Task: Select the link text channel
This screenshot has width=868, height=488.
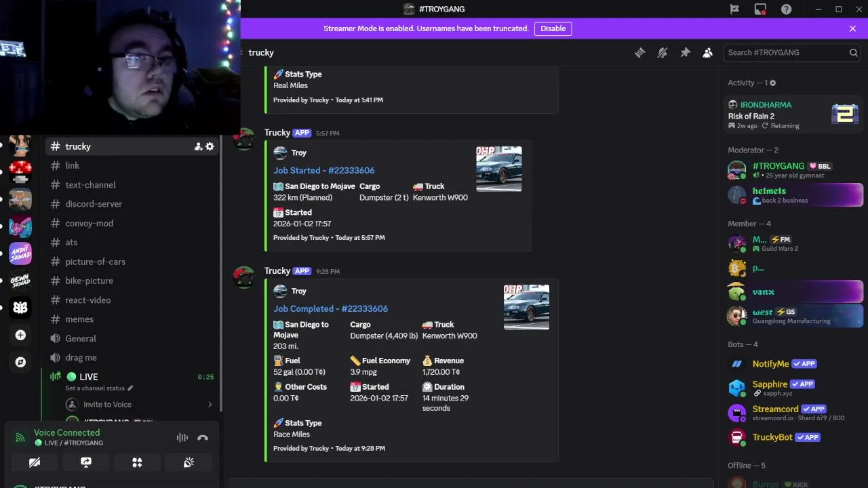Action: coord(132,165)
